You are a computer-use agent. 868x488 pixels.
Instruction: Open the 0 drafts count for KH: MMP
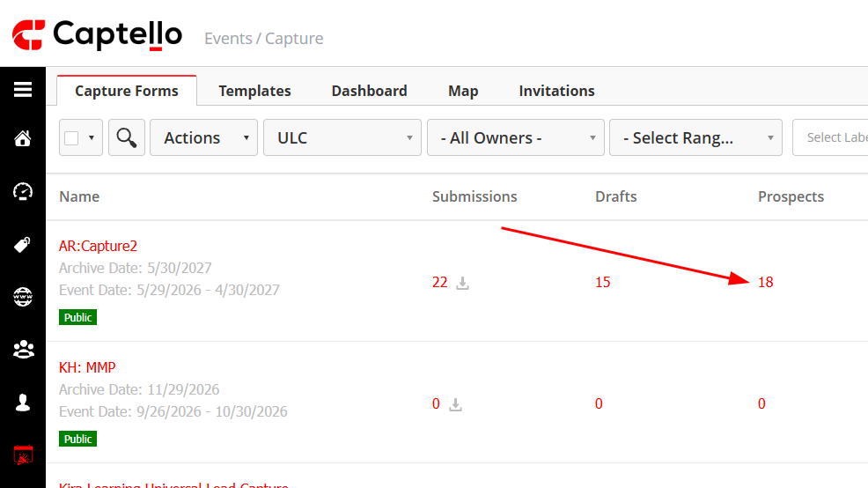[599, 403]
